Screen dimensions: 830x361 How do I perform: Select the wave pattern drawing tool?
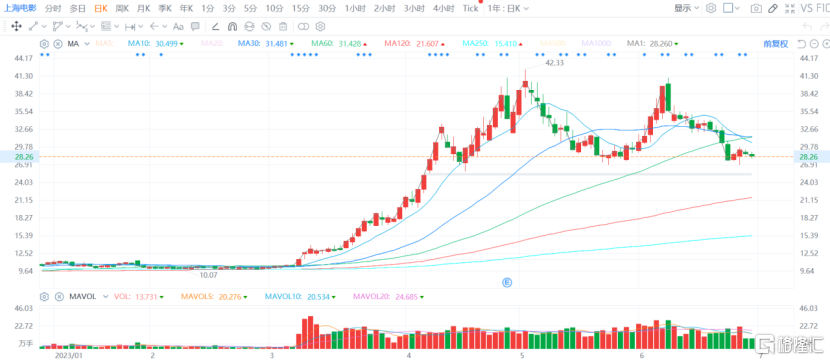pos(81,26)
